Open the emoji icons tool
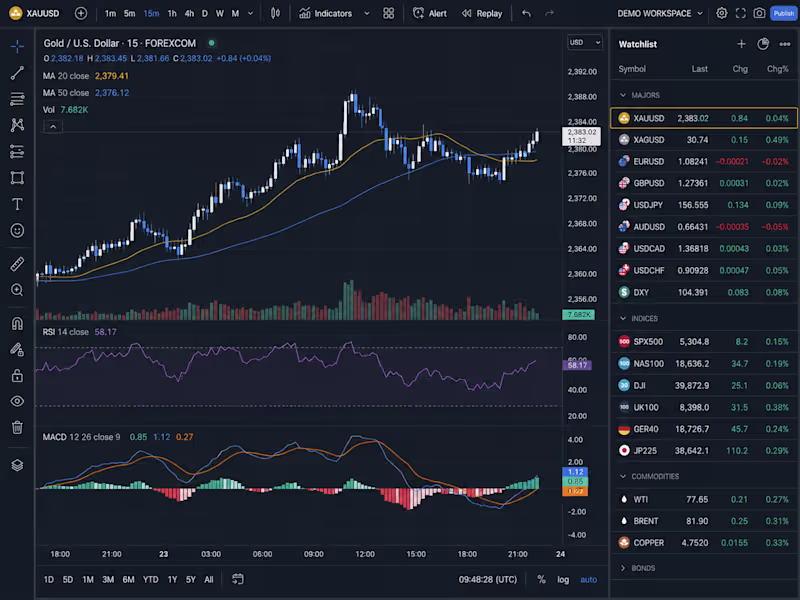 point(17,231)
